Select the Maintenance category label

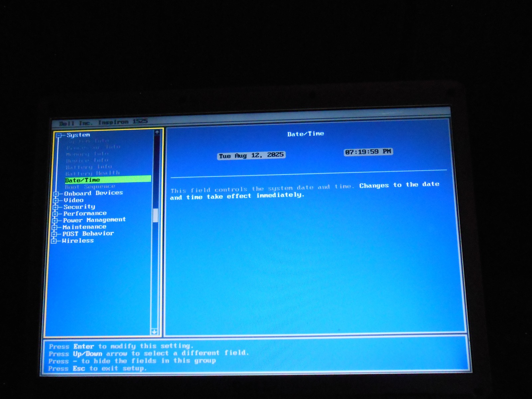point(84,227)
